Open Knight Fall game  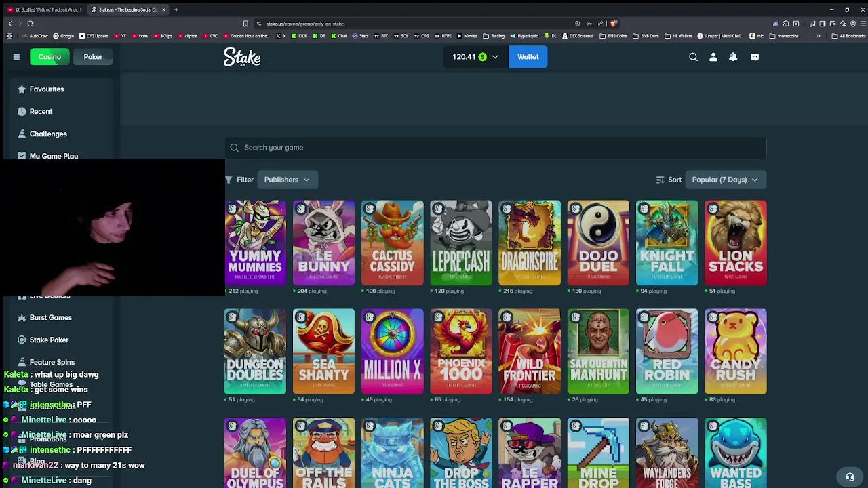[x=667, y=243]
